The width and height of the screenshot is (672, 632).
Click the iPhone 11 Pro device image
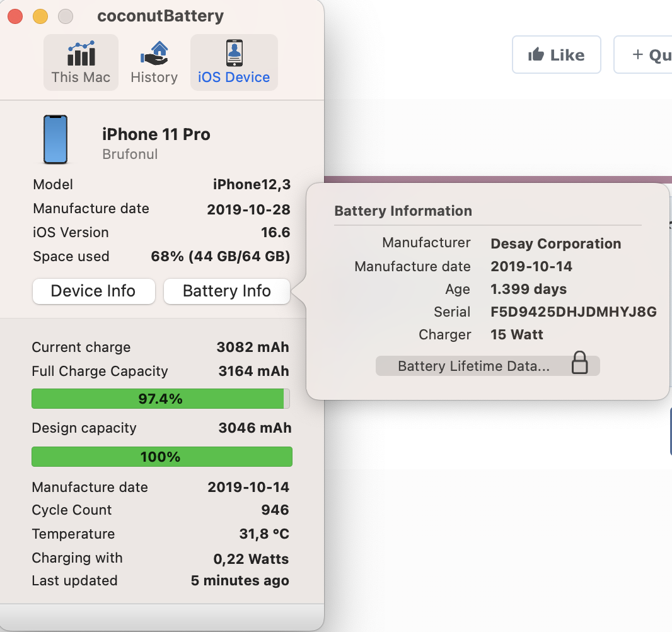[55, 139]
